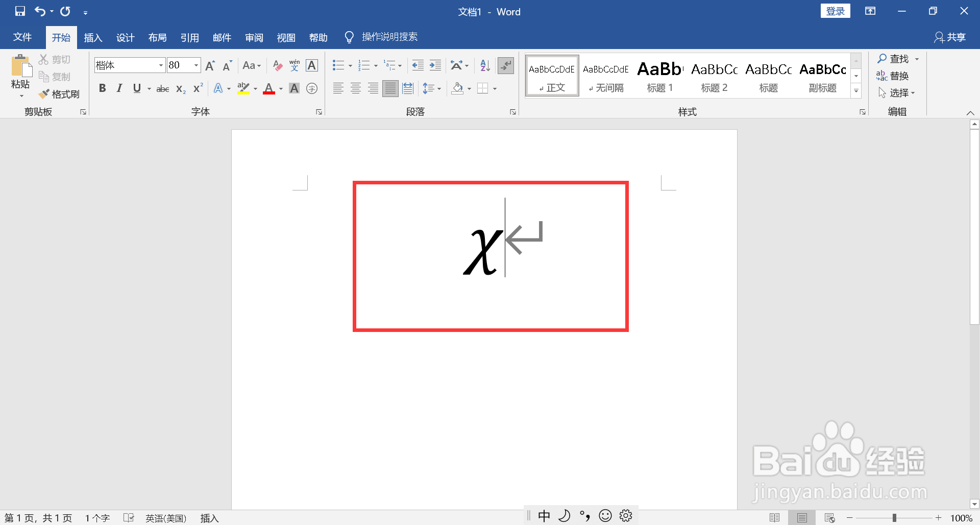The width and height of the screenshot is (980, 525).
Task: Toggle show/hide paragraph marks
Action: tap(506, 65)
